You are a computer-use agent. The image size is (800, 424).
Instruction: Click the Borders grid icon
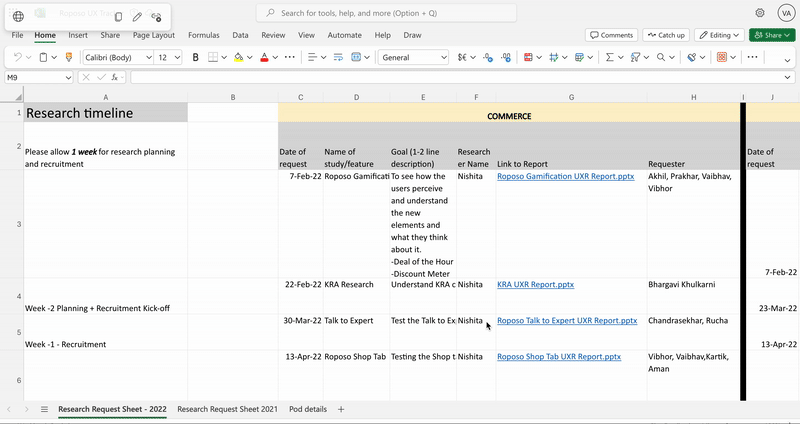click(213, 58)
